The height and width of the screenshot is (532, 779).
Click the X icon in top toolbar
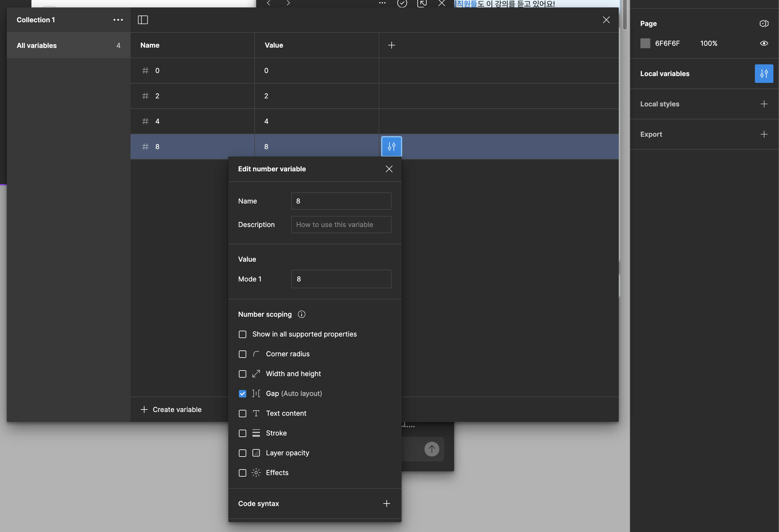442,3
